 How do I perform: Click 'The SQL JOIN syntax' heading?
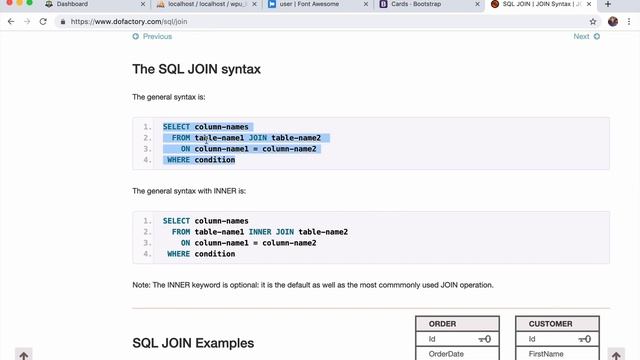click(196, 69)
